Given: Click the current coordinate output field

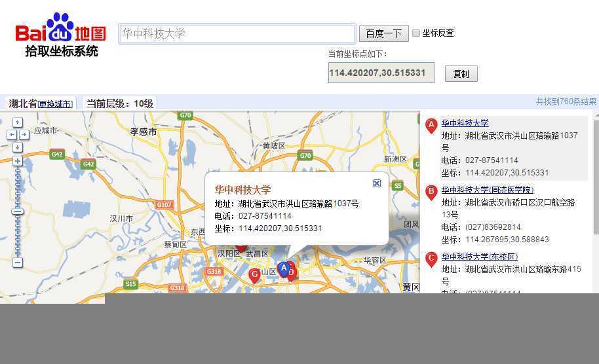Looking at the screenshot, I should pos(381,73).
